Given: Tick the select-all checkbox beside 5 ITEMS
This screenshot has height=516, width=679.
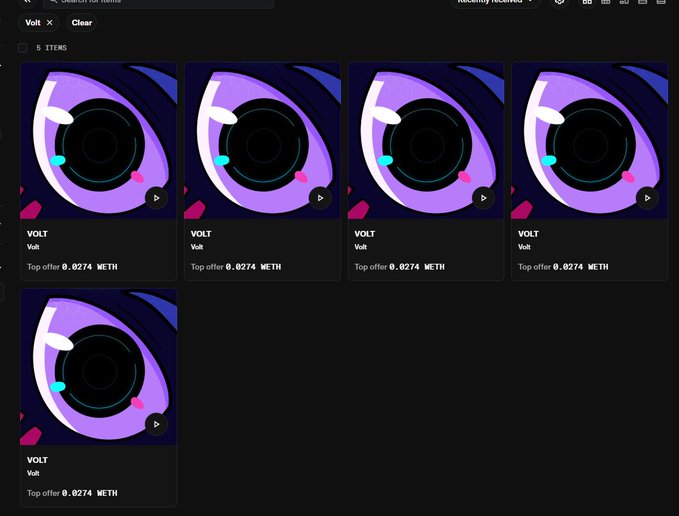Looking at the screenshot, I should coord(23,48).
